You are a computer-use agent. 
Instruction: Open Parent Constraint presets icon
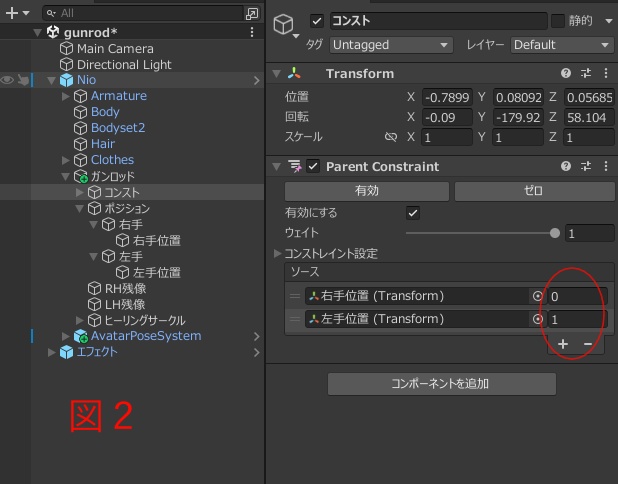point(586,166)
